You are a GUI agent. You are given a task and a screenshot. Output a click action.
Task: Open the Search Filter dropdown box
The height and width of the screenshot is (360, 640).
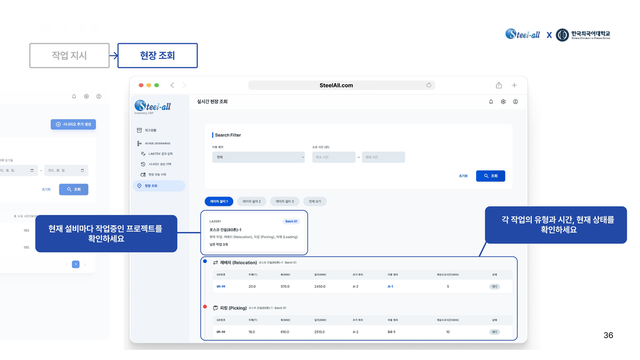coord(258,157)
